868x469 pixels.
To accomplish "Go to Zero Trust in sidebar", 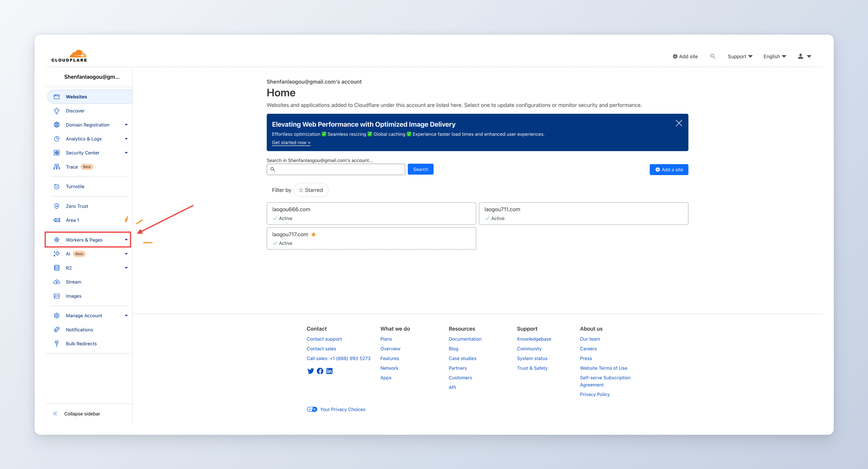I will click(77, 206).
